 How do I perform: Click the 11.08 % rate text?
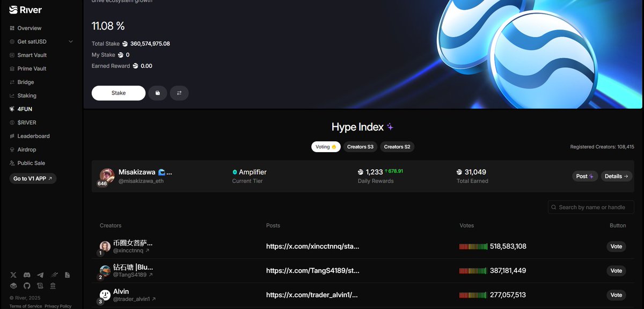pyautogui.click(x=108, y=26)
